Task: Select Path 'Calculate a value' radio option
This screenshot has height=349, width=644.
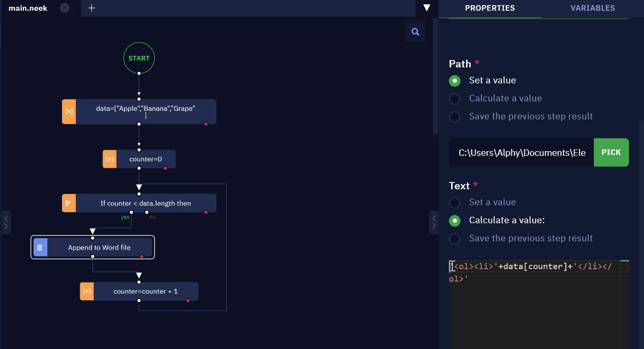Action: tap(455, 99)
